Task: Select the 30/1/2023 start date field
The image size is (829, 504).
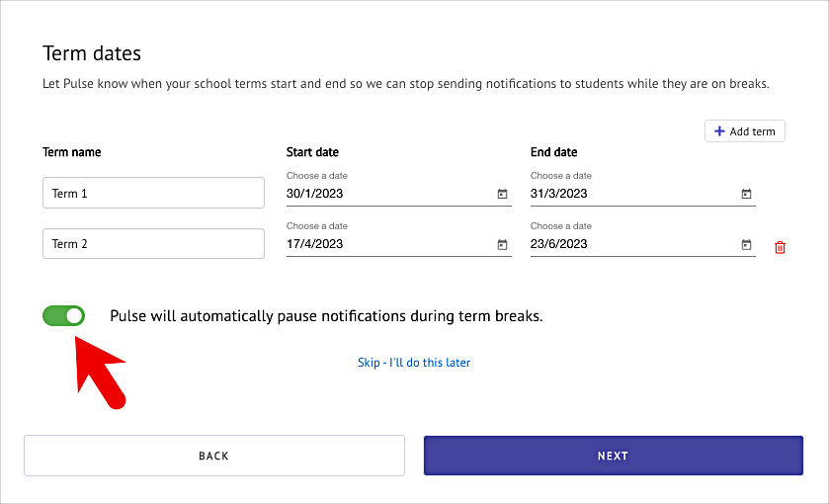Action: click(x=398, y=194)
